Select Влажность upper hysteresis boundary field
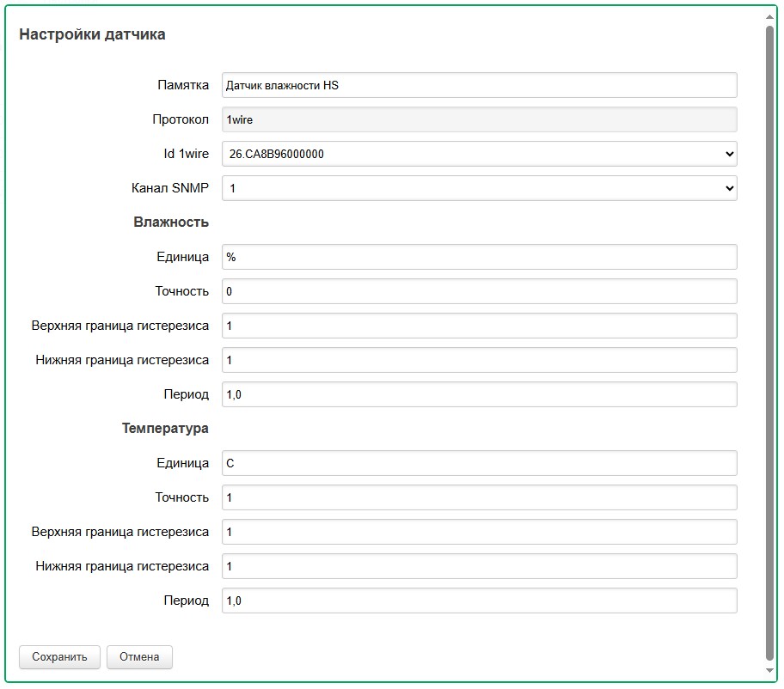The height and width of the screenshot is (689, 784). pos(479,326)
